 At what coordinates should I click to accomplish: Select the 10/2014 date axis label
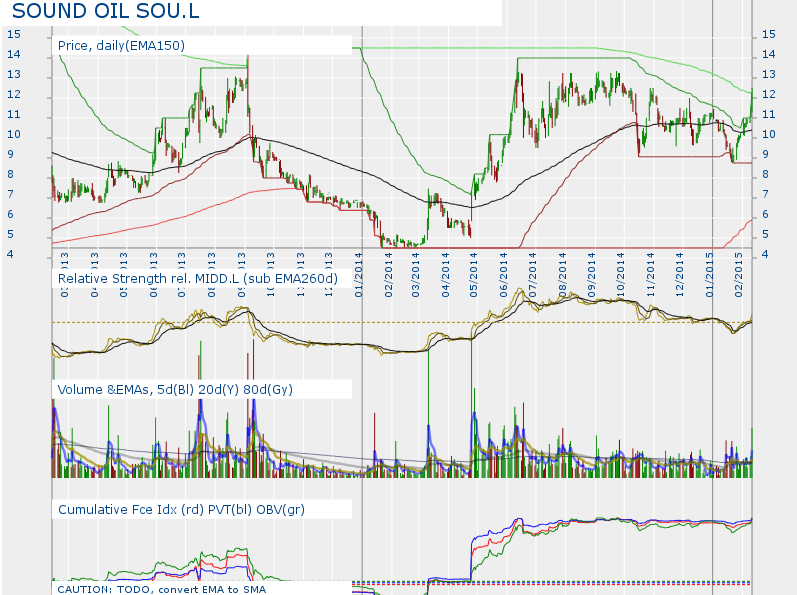point(621,275)
